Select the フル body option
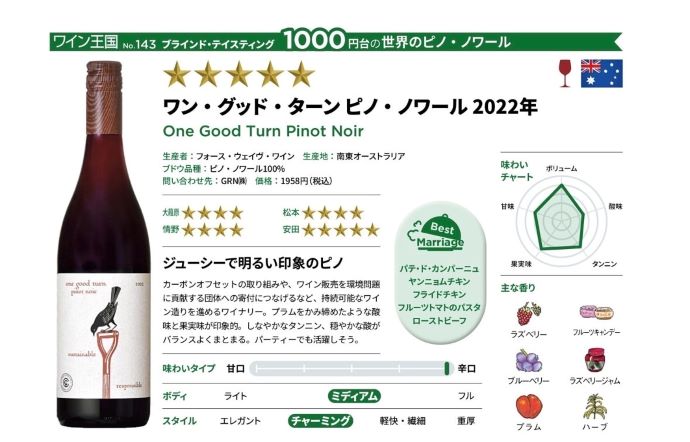This screenshot has width=690, height=442. pyautogui.click(x=466, y=396)
